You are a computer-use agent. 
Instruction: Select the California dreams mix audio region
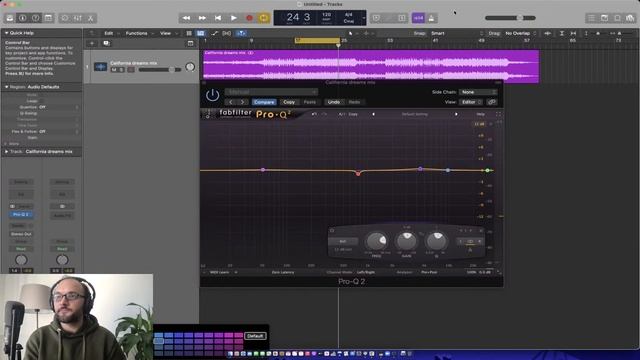pyautogui.click(x=371, y=65)
